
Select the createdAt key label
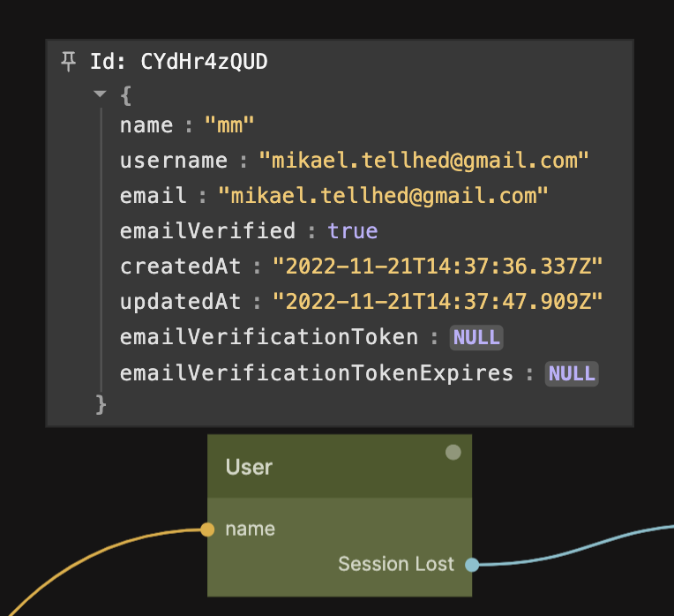[x=180, y=267]
